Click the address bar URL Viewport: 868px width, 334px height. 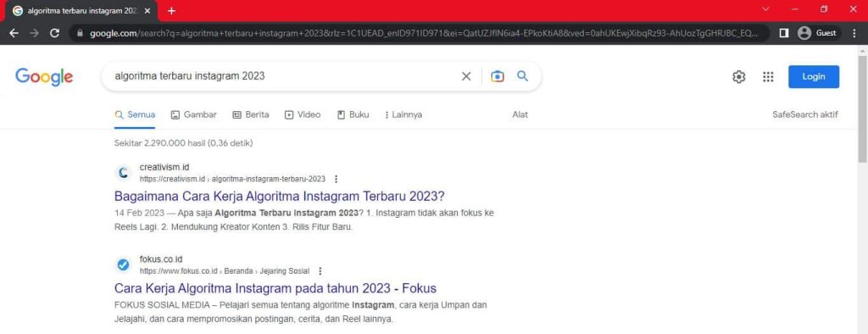(424, 33)
